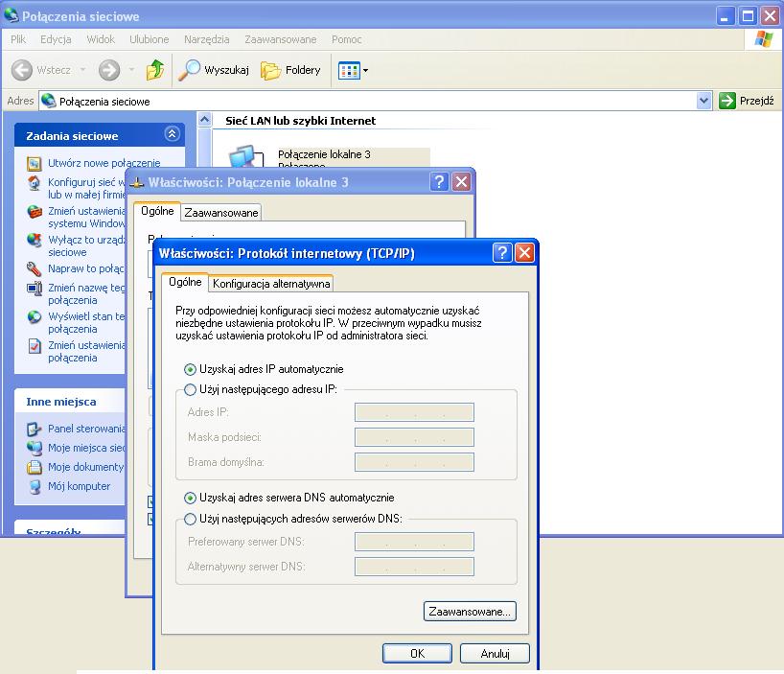Expand the Adres address bar dropdown

(x=704, y=101)
